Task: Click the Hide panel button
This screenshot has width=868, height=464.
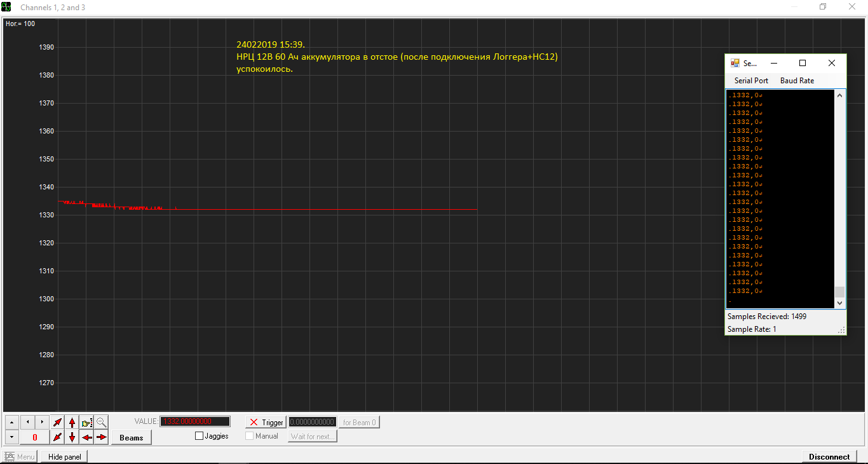Action: (x=65, y=456)
